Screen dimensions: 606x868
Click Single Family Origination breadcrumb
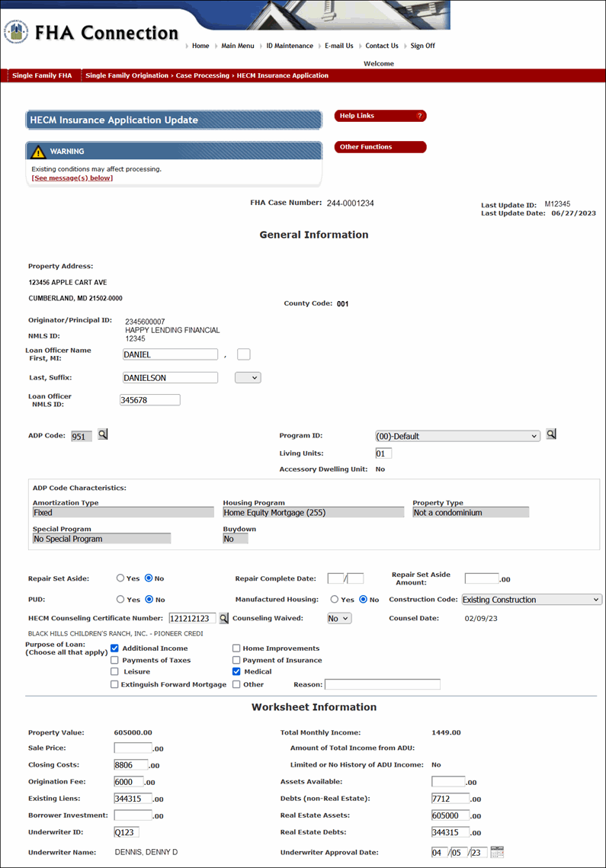coord(127,75)
